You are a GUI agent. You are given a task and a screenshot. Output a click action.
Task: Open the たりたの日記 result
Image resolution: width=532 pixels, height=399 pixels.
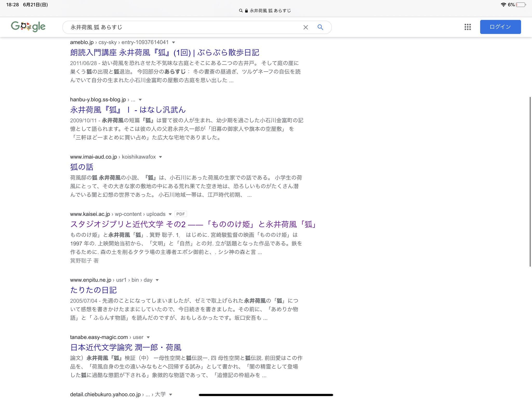[x=93, y=290]
